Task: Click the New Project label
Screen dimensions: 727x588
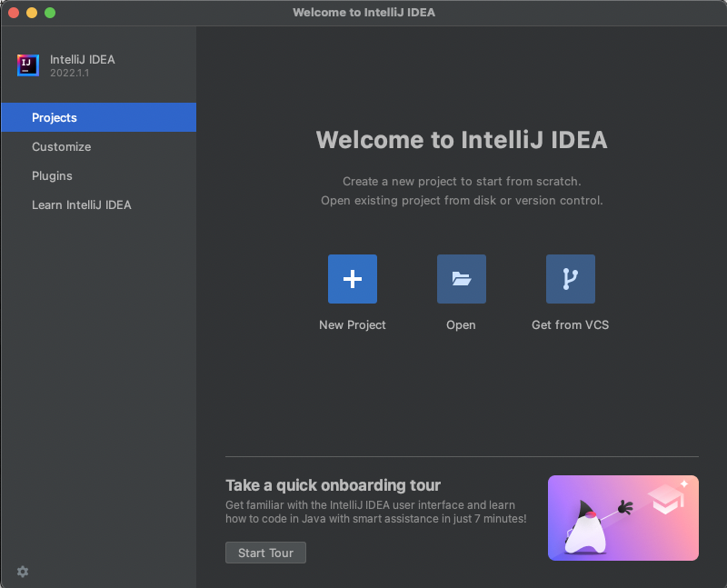Action: tap(353, 325)
